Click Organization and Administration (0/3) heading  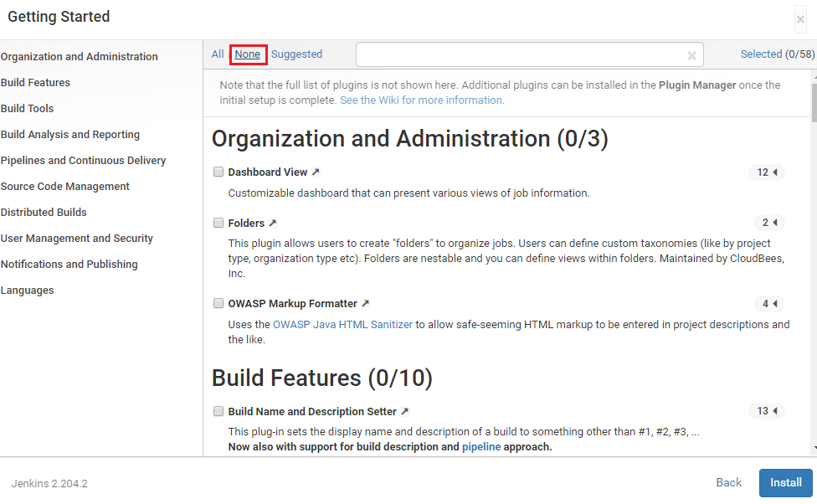(x=410, y=139)
